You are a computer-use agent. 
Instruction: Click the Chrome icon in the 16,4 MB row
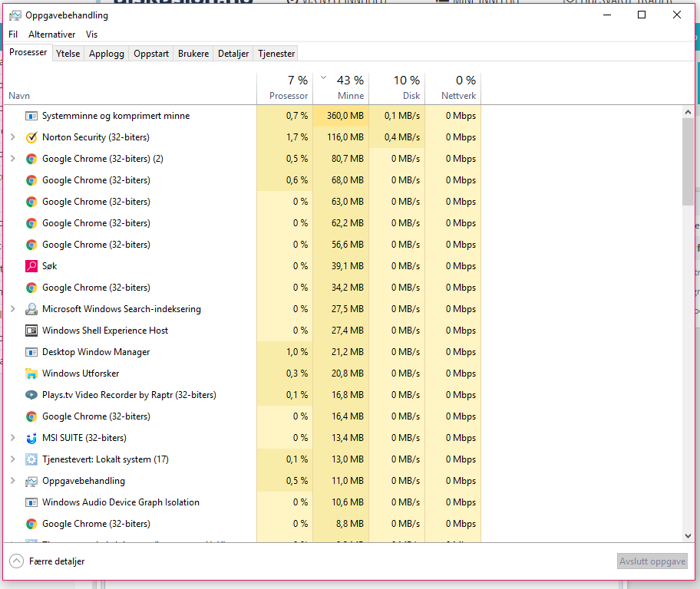pos(31,416)
